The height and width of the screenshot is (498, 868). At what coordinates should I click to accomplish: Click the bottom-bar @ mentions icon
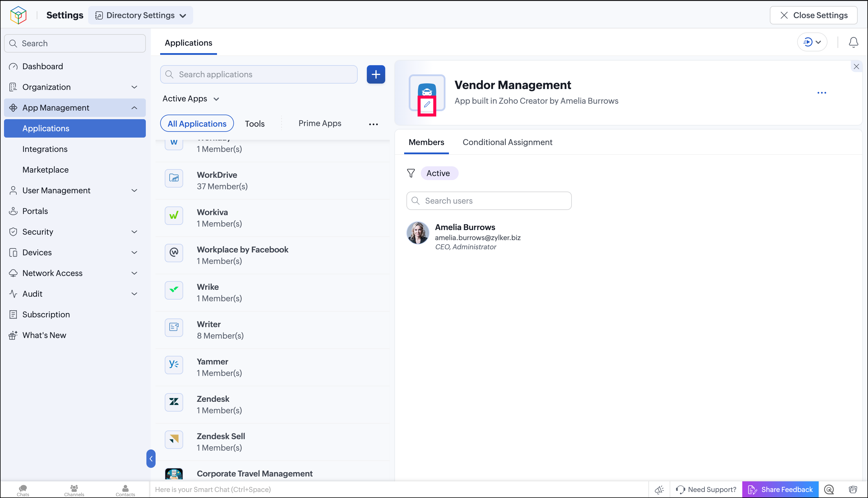(x=829, y=489)
